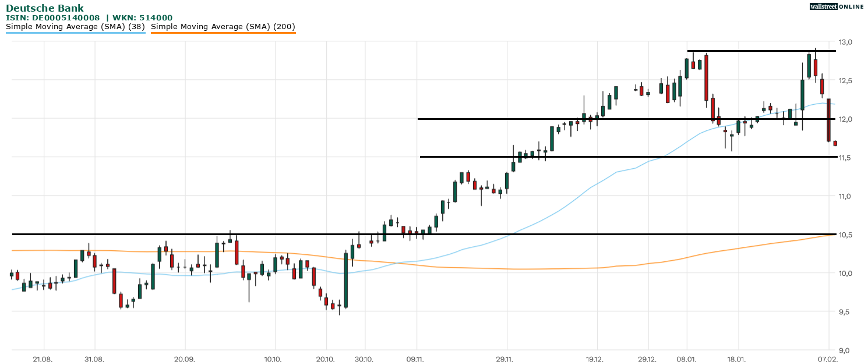This screenshot has width=868, height=362.
Task: Select the 20.09. date on the time axis
Action: click(184, 359)
